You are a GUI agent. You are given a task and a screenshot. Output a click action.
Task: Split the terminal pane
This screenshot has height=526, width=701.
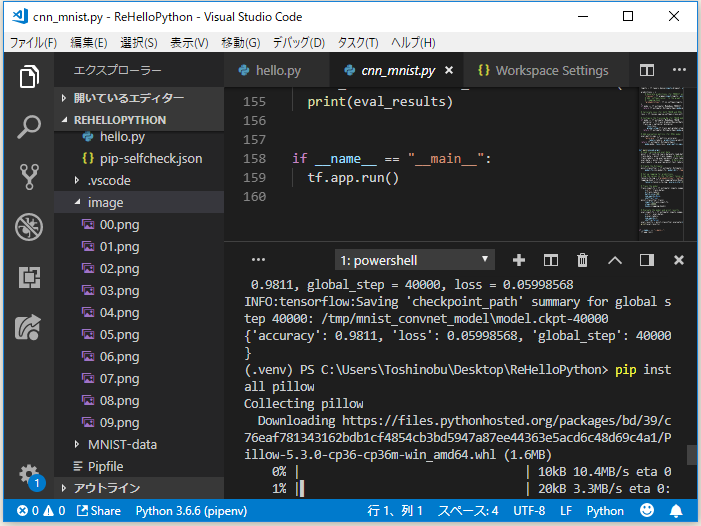pyautogui.click(x=551, y=260)
